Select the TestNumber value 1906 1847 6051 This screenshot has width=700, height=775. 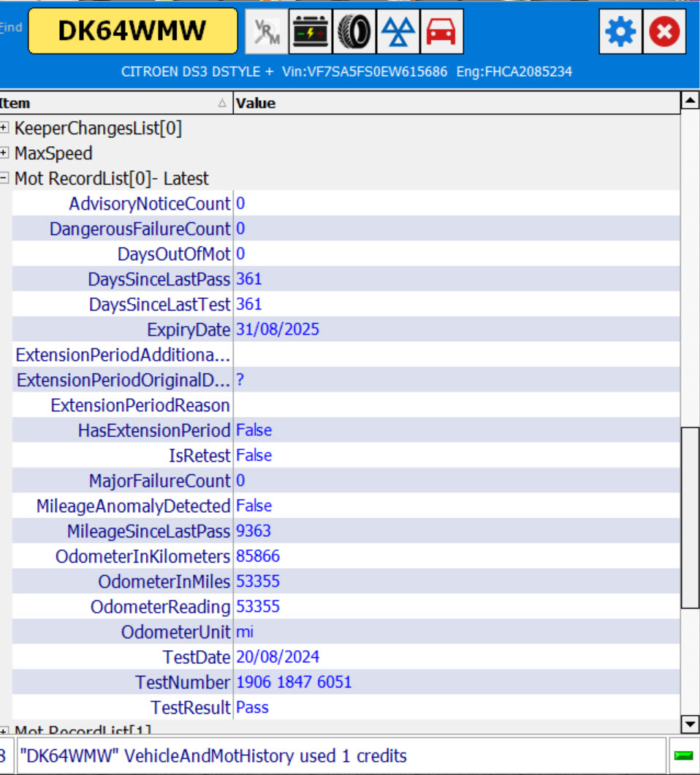coord(294,682)
